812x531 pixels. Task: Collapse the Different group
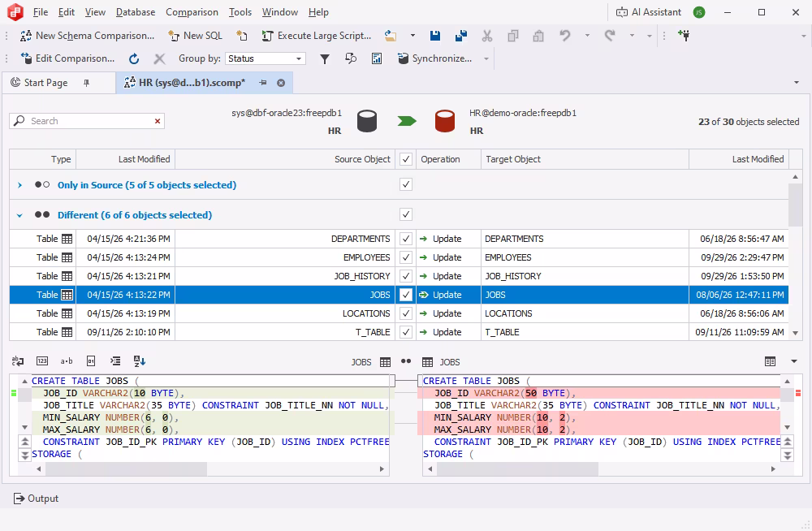(19, 215)
